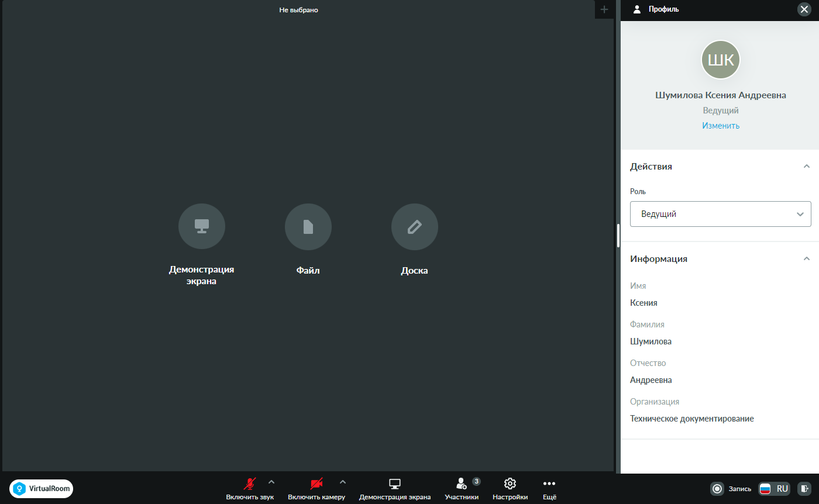Click the VirtualRoom logo
Image resolution: width=819 pixels, height=504 pixels.
click(42, 488)
